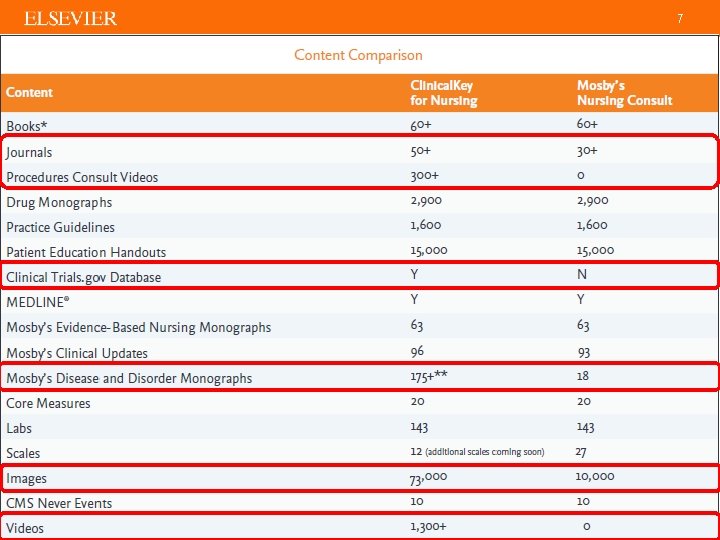
Task: Click Practice Guidelines '1,600' under ClinicalKey
Action: (426, 225)
